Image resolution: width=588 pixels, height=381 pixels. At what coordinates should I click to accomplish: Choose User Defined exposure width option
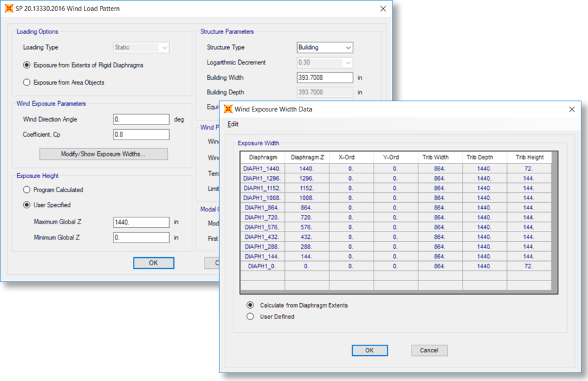tap(250, 317)
